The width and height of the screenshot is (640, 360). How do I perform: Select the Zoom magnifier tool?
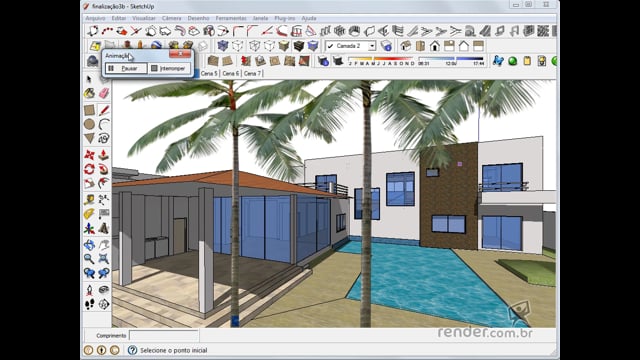point(89,259)
